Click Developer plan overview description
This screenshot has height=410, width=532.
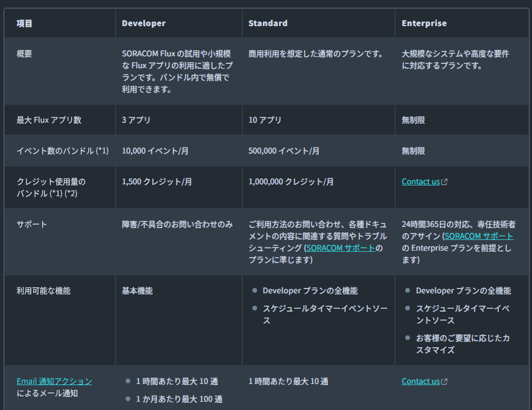click(x=177, y=71)
